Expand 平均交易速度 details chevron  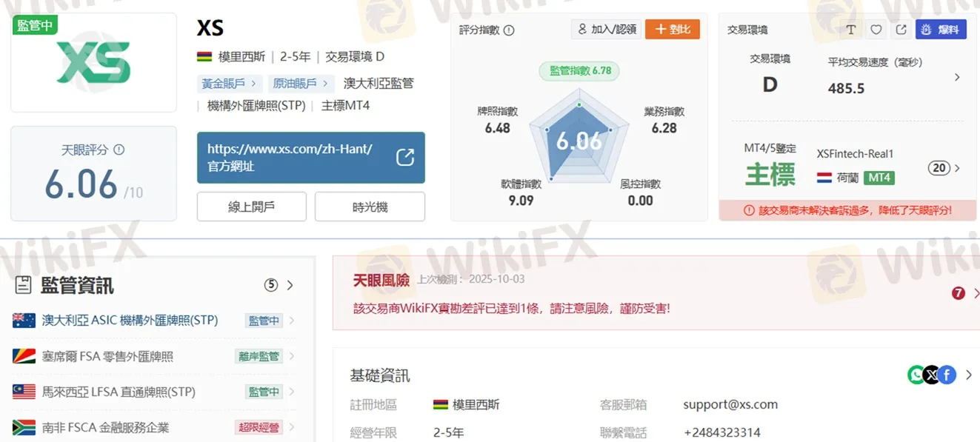pyautogui.click(x=957, y=77)
